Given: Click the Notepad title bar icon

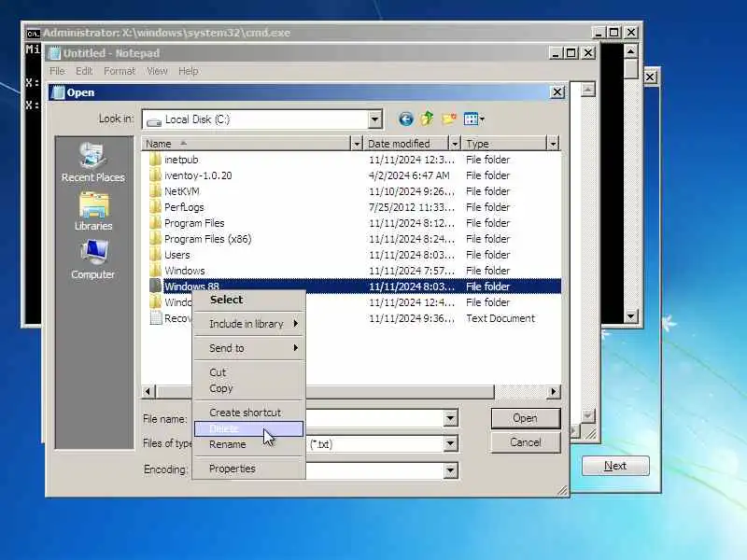Looking at the screenshot, I should 55,53.
